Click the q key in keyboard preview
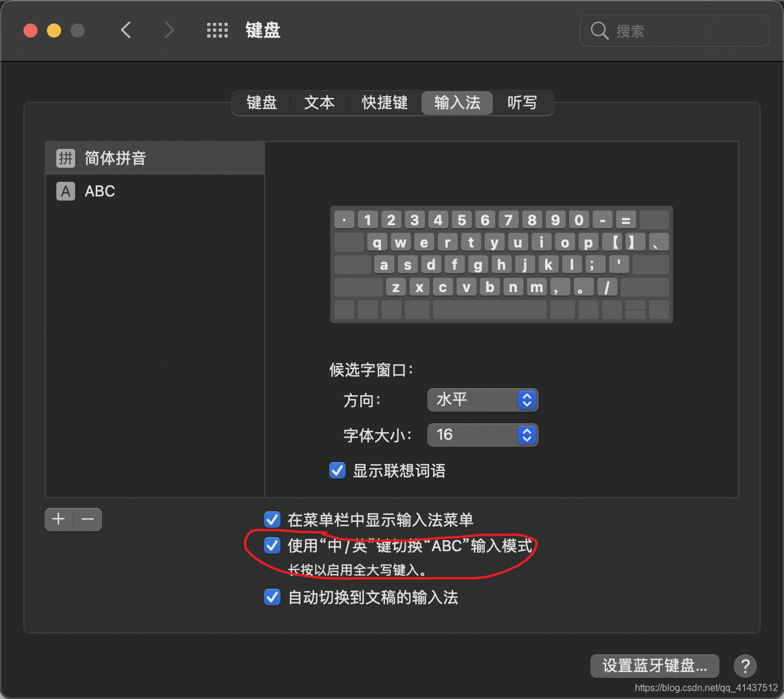The width and height of the screenshot is (784, 699). click(x=377, y=242)
